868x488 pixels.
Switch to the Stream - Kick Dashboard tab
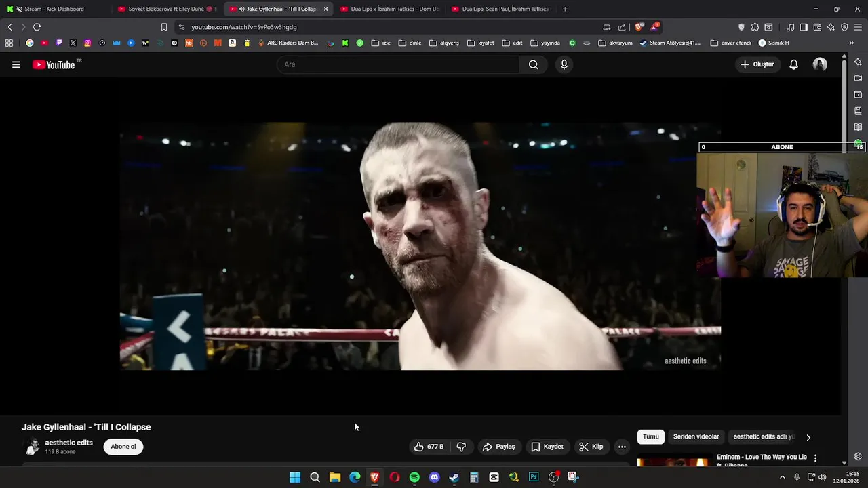click(x=54, y=9)
